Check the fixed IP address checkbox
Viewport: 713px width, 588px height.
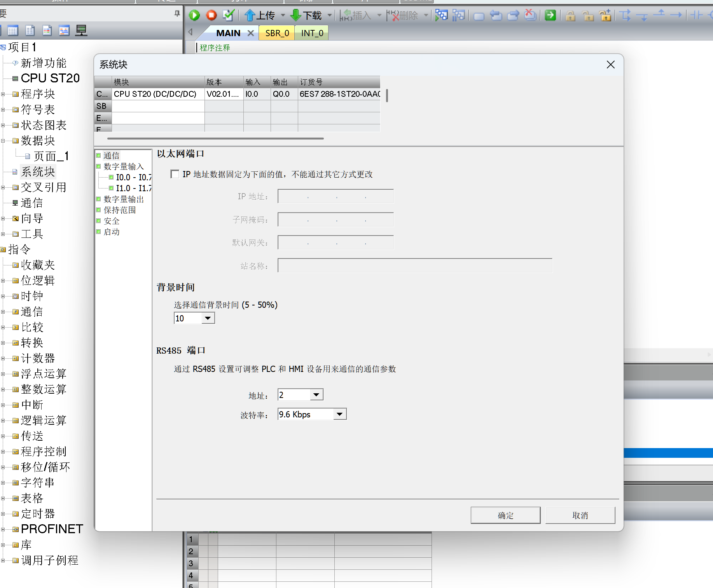coord(175,174)
